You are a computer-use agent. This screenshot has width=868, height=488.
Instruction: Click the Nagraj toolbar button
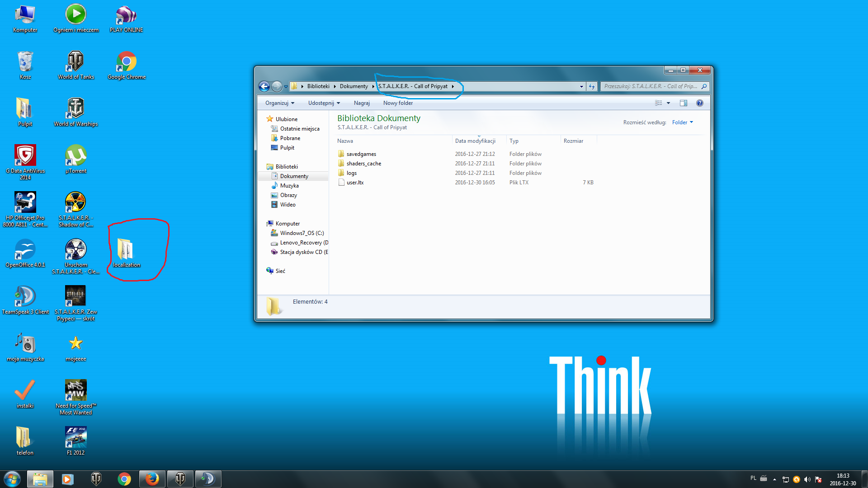(362, 103)
